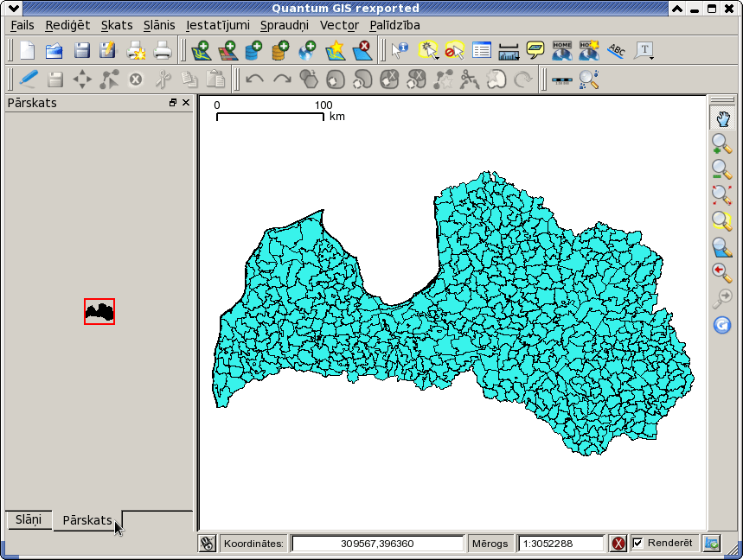Viewport: 743px width, 560px height.
Task: Select the Zoom Out magnifier tool
Action: click(722, 169)
